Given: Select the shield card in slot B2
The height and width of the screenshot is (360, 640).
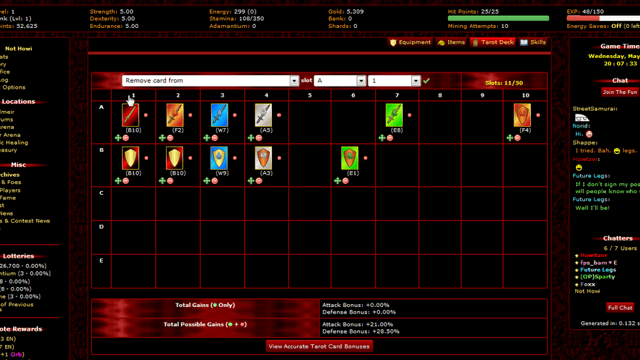Looking at the screenshot, I should click(x=175, y=158).
